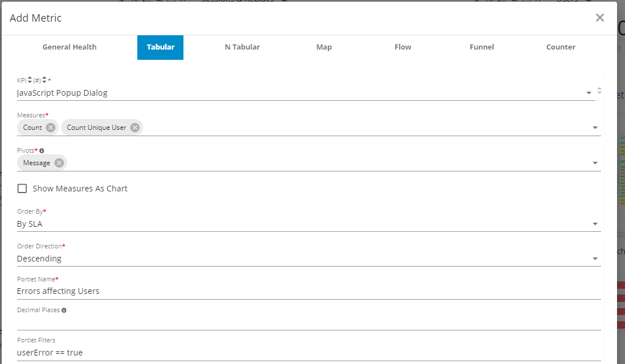Click sort arrows next to KPI label
The height and width of the screenshot is (364, 625).
(30, 80)
